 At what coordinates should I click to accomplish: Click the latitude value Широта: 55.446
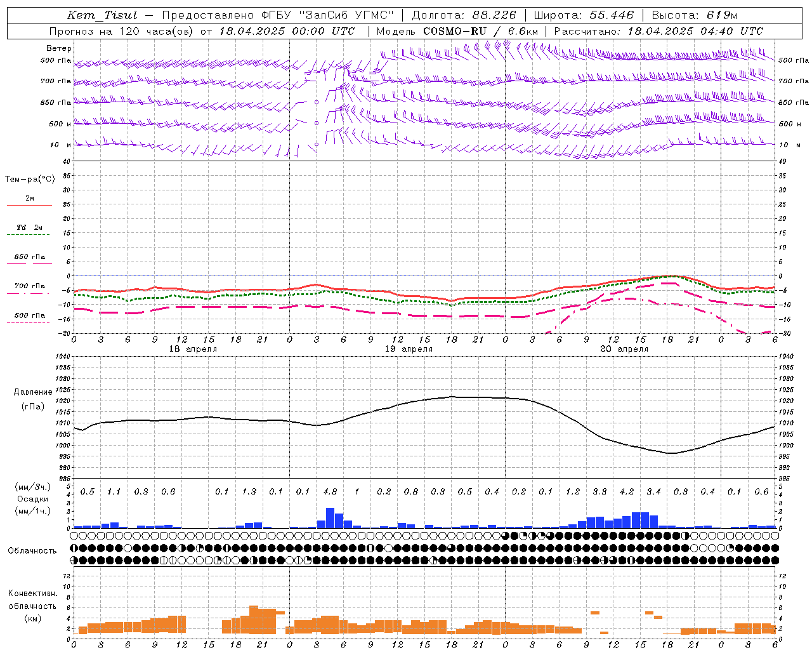(x=584, y=15)
